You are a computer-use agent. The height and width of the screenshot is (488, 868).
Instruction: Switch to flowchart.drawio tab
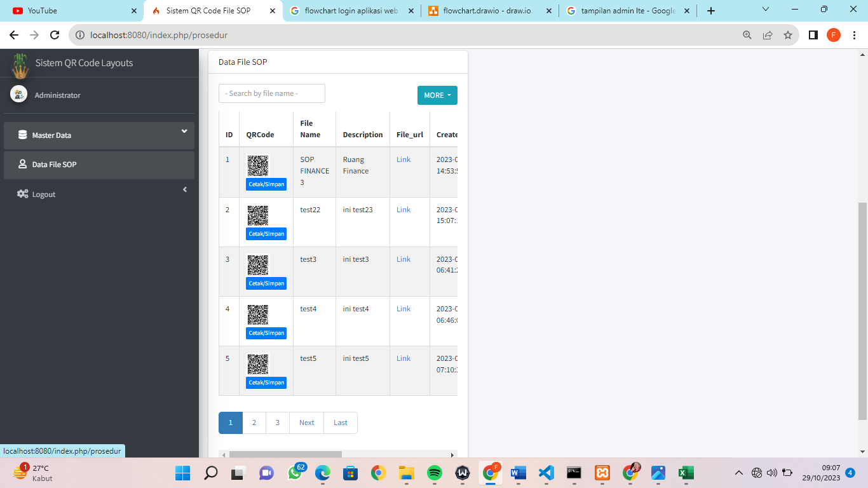(x=489, y=11)
